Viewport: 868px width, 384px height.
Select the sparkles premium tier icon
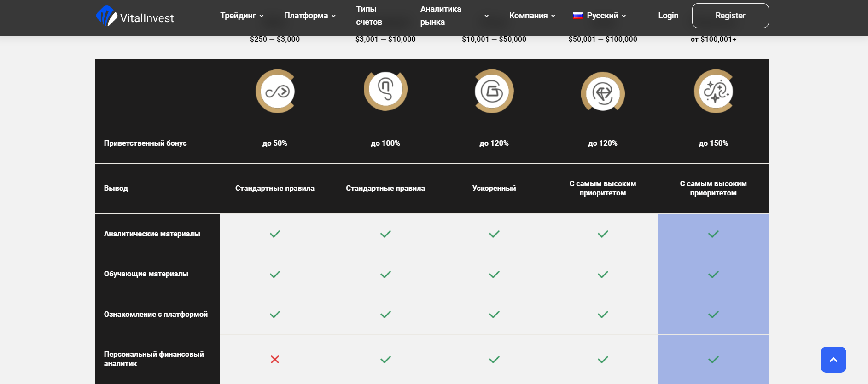click(x=714, y=92)
